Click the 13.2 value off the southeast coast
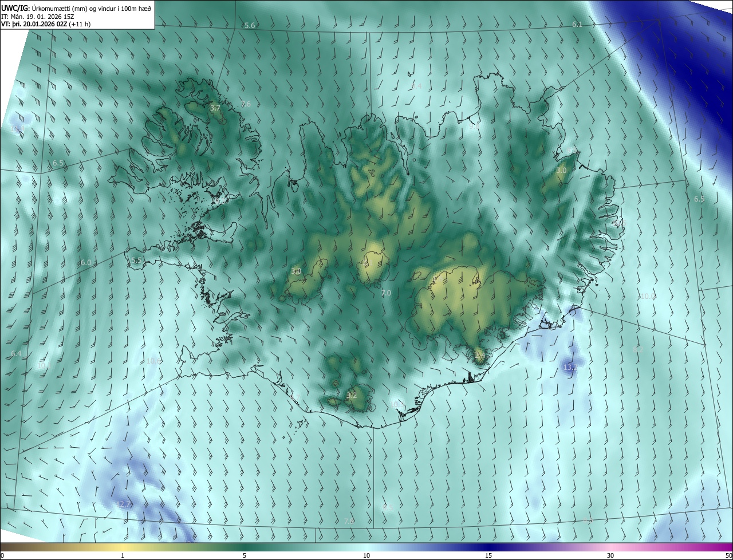Screen dimensions: 733x560 tap(570, 366)
